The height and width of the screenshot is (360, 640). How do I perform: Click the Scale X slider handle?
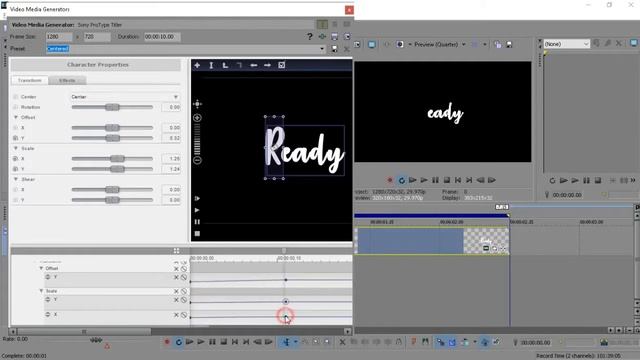(x=117, y=159)
